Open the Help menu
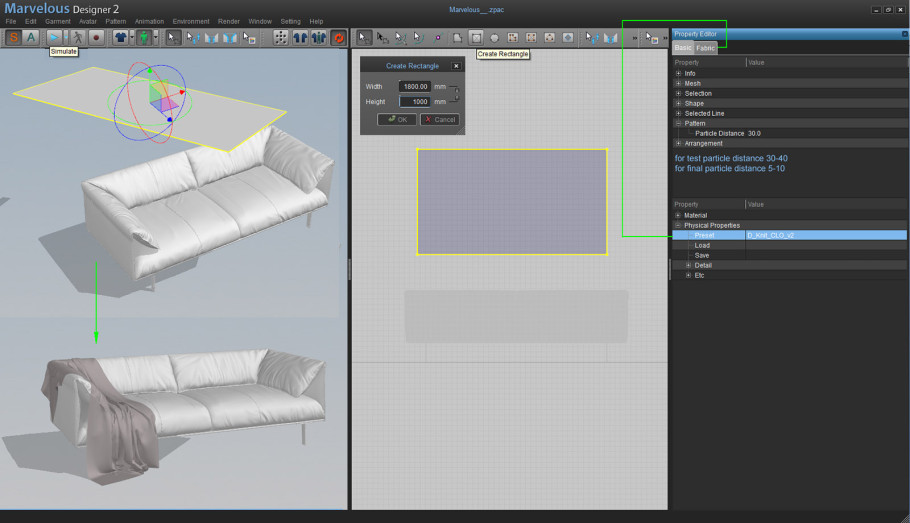 [x=316, y=21]
